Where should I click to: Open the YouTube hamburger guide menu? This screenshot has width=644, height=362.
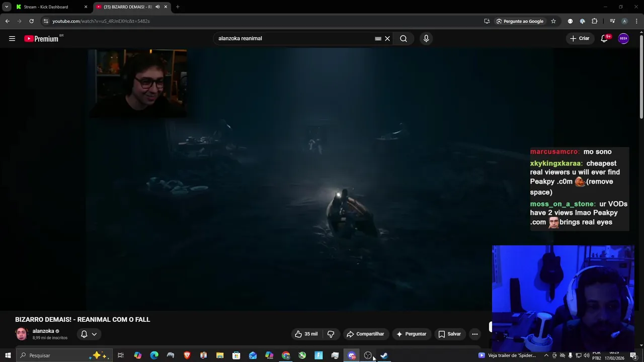pyautogui.click(x=12, y=39)
